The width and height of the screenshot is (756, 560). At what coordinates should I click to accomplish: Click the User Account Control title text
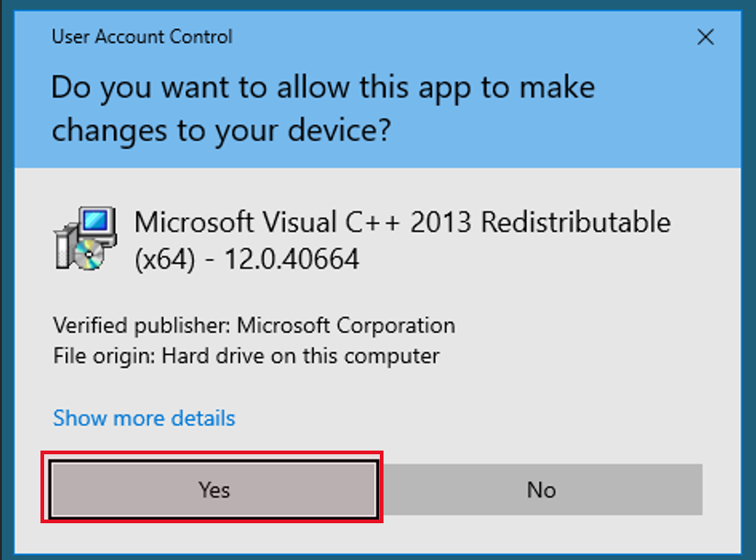click(143, 37)
